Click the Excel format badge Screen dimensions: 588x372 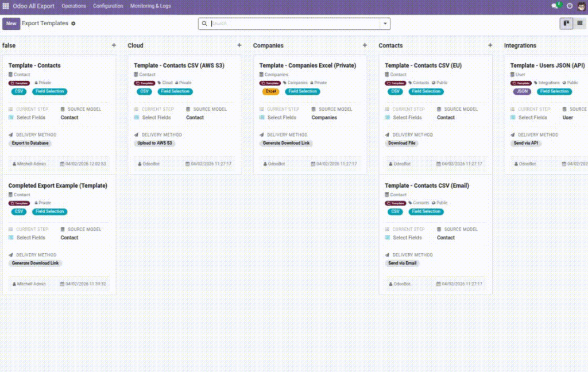[x=271, y=91]
